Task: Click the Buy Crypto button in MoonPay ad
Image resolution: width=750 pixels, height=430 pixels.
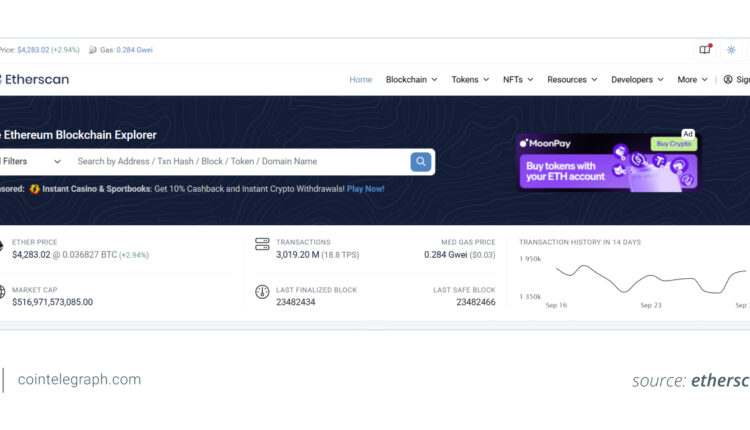Action: (x=673, y=143)
